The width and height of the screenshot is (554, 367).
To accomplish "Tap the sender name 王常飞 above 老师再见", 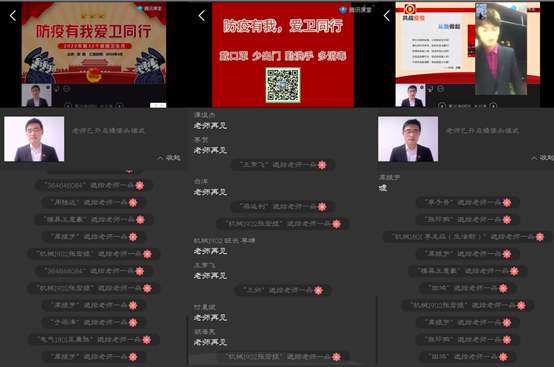I will [205, 265].
